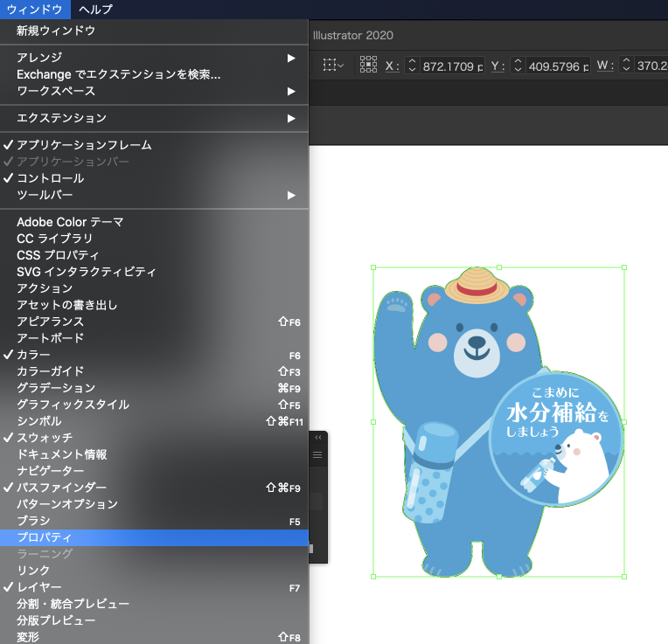668x644 pixels.
Task: Select the highlighted プロパティ item
Action: (x=154, y=537)
